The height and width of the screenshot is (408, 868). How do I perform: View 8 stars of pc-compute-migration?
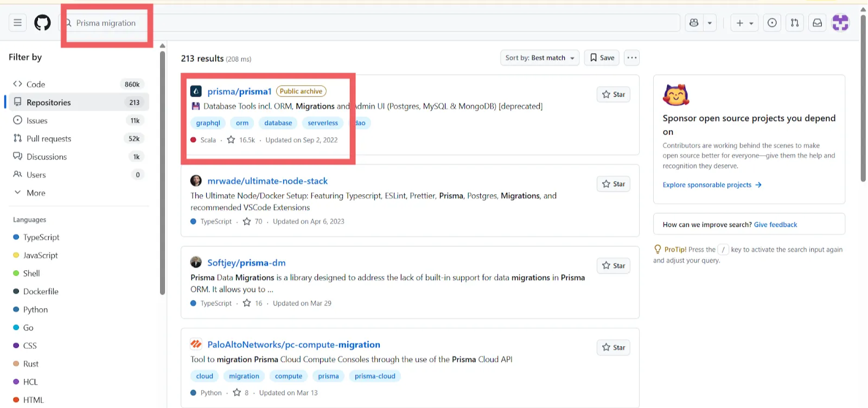pyautogui.click(x=241, y=393)
